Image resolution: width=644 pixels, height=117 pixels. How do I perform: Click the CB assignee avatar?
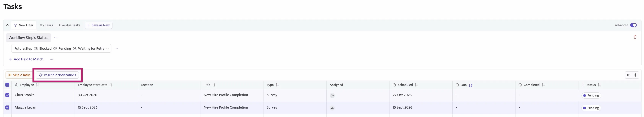332,96
